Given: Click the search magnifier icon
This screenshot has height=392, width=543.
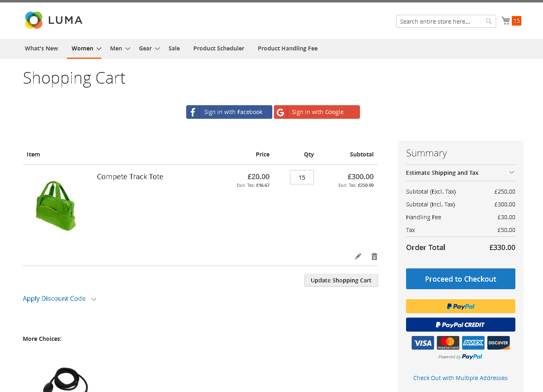Looking at the screenshot, I should coord(489,22).
